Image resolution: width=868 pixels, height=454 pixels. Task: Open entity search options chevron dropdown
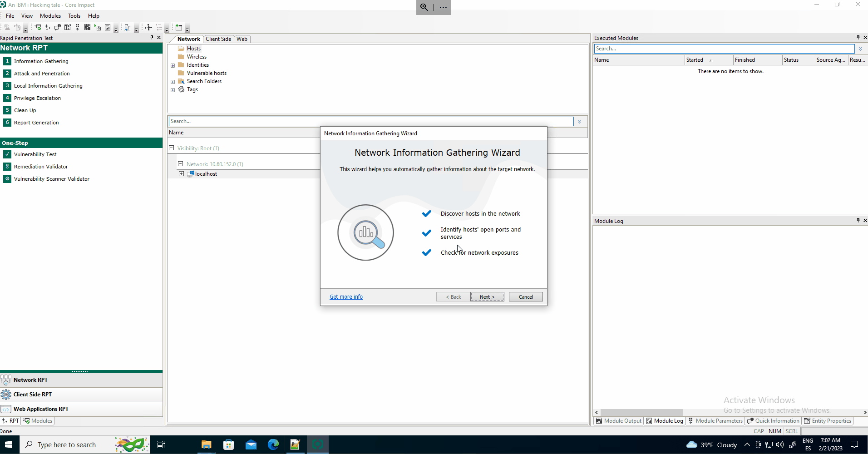point(579,121)
